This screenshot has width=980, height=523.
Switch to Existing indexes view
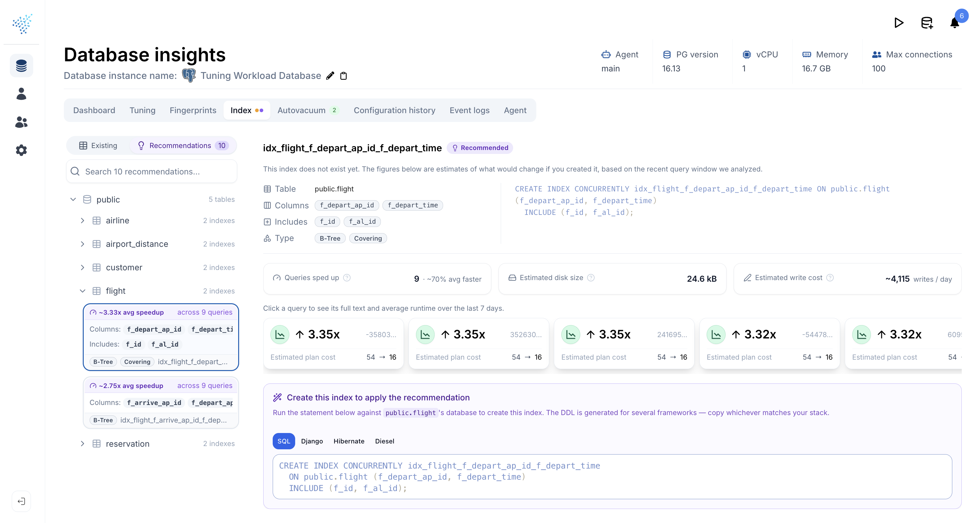pyautogui.click(x=98, y=145)
